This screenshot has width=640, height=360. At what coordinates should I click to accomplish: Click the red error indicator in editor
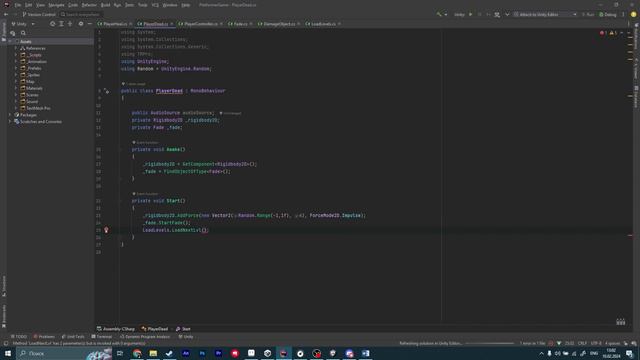[603, 33]
